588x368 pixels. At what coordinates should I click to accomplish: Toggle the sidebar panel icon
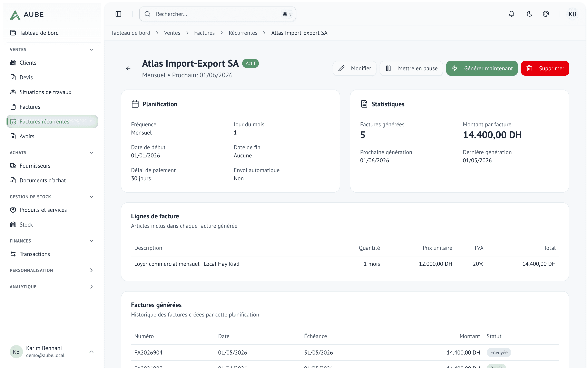coord(118,14)
